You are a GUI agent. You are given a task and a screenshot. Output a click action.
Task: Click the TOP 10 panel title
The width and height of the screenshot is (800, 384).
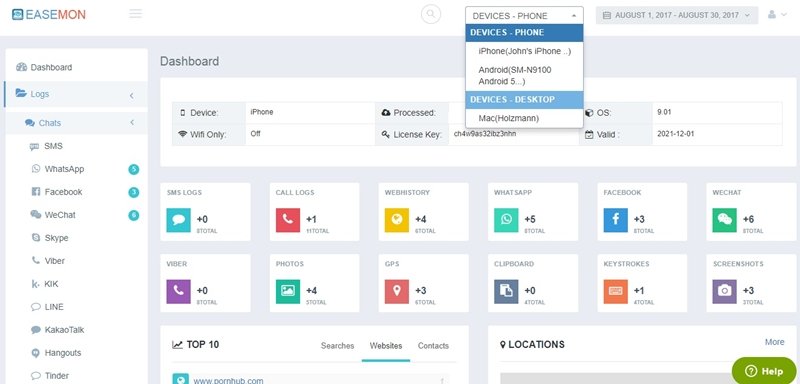pos(203,345)
